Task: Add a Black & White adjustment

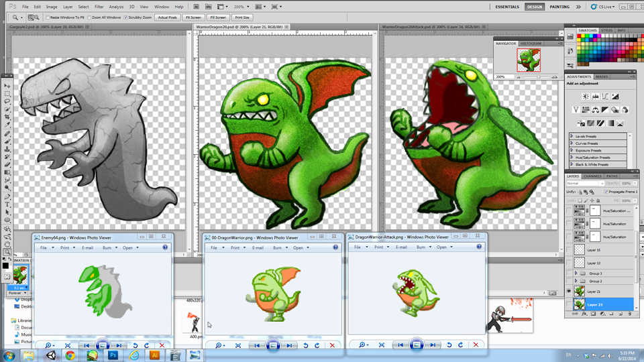Action: click(x=605, y=110)
